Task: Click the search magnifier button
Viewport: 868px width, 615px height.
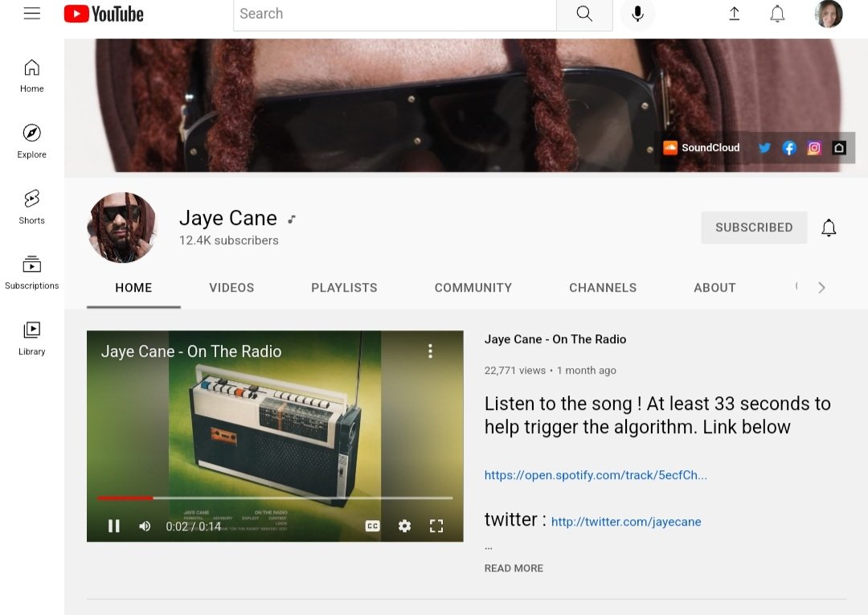Action: point(584,14)
